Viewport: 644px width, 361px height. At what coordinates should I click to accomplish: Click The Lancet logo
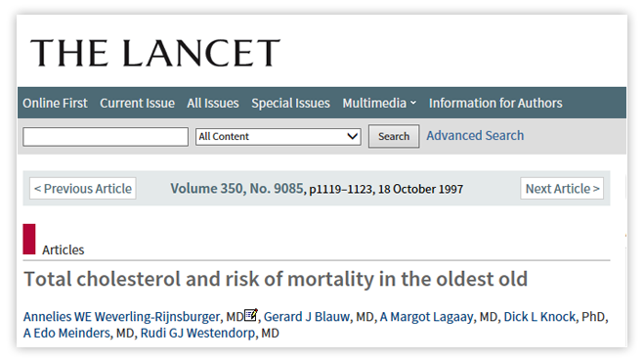(x=155, y=53)
